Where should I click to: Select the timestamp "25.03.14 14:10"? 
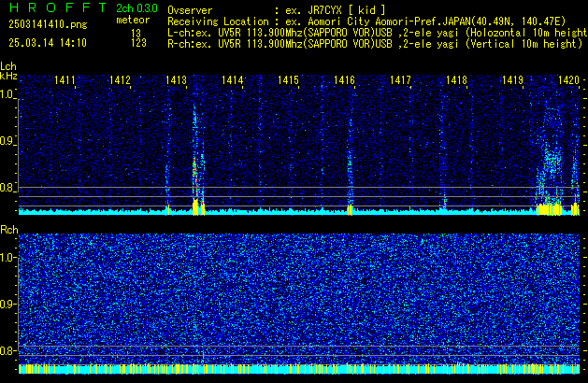pyautogui.click(x=48, y=43)
